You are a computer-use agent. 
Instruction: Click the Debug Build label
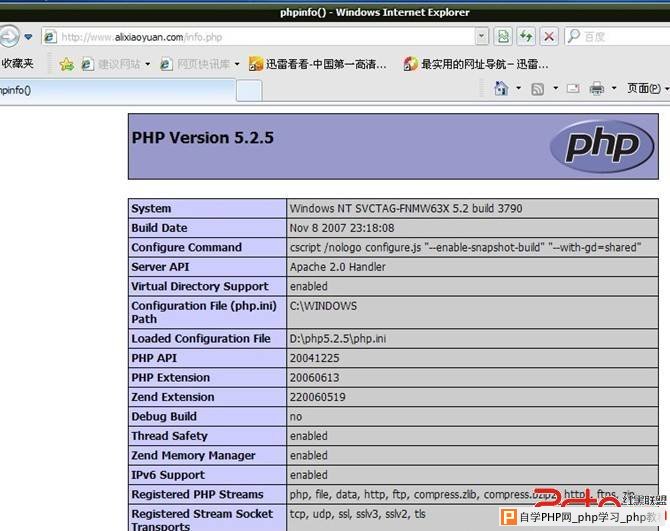(x=164, y=417)
